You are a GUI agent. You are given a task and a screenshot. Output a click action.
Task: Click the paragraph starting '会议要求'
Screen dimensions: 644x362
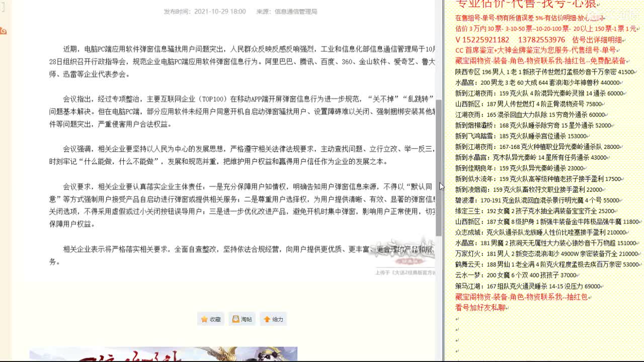tap(242, 205)
